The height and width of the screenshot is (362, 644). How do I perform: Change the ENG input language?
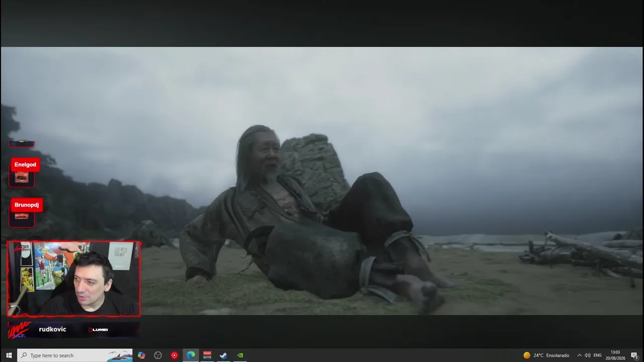(x=598, y=355)
